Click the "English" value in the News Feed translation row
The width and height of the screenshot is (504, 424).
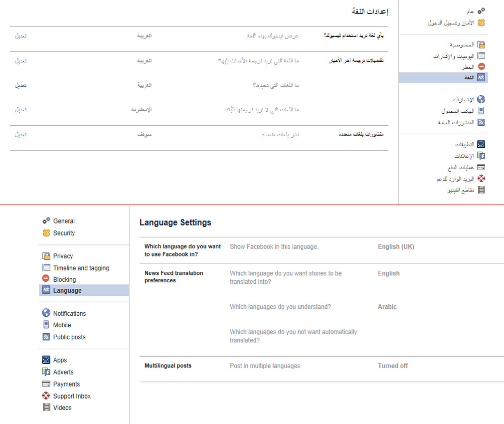click(389, 273)
